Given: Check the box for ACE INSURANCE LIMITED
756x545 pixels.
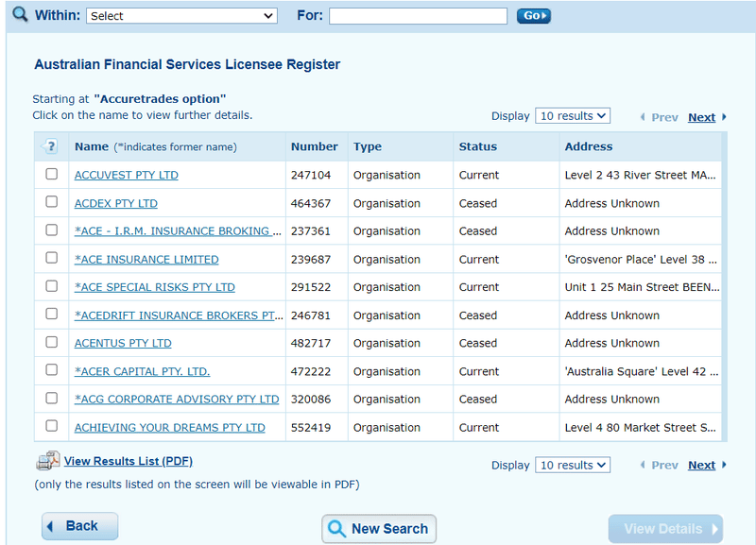Looking at the screenshot, I should [x=52, y=258].
